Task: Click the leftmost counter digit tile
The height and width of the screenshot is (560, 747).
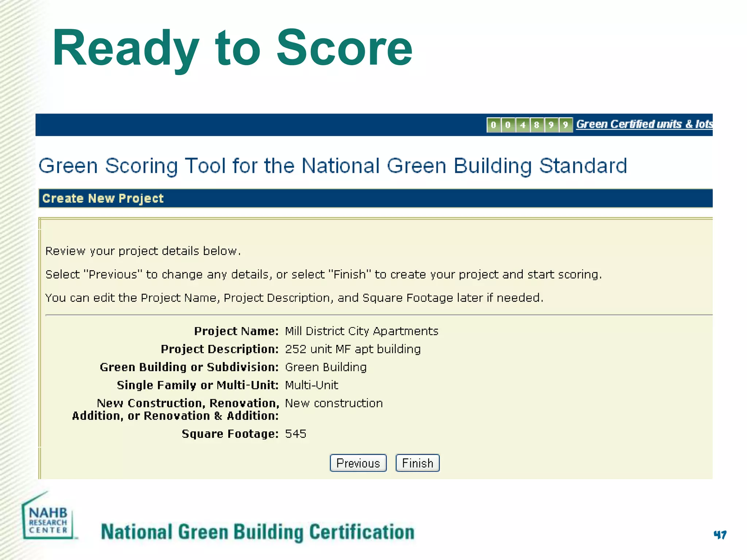Action: tap(494, 125)
